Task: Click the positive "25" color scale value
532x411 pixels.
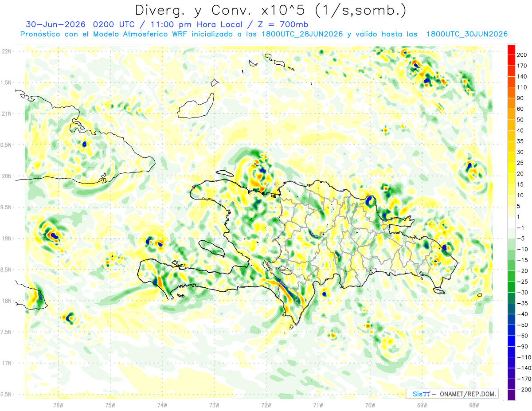Action: [520, 163]
